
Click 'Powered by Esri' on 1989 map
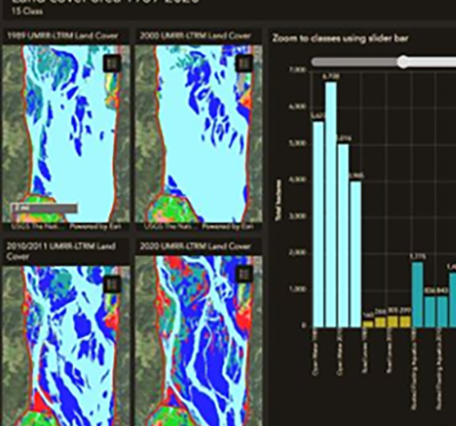95,227
